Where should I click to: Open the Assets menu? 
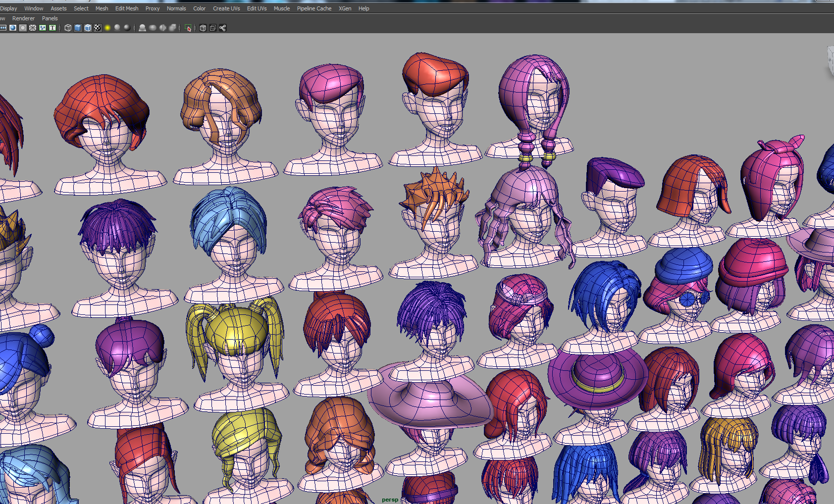point(58,8)
